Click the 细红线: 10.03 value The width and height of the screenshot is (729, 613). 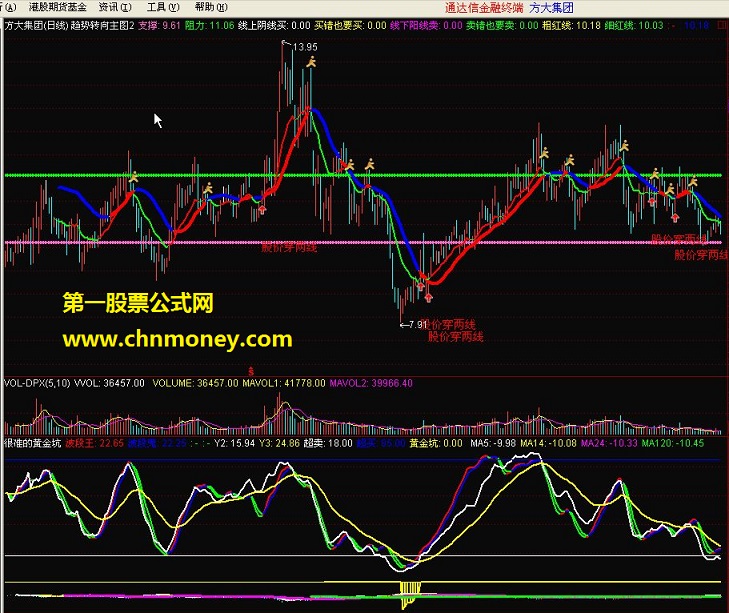click(x=634, y=26)
